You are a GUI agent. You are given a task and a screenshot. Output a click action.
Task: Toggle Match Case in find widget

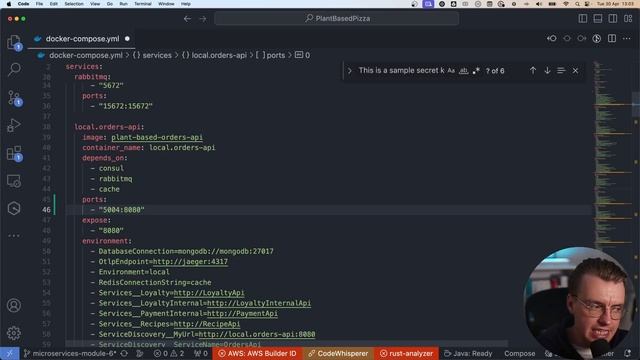tap(451, 71)
